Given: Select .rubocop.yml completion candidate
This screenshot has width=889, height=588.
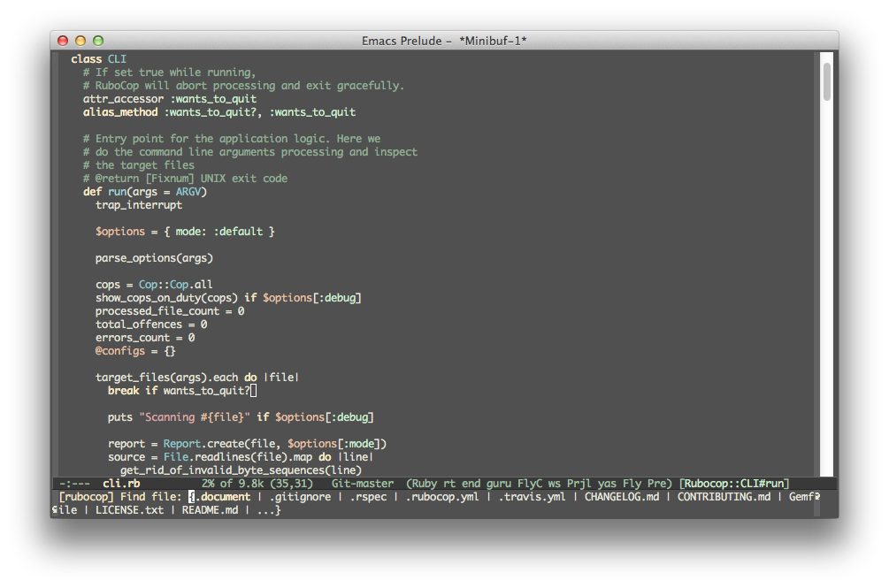Looking at the screenshot, I should tap(442, 497).
